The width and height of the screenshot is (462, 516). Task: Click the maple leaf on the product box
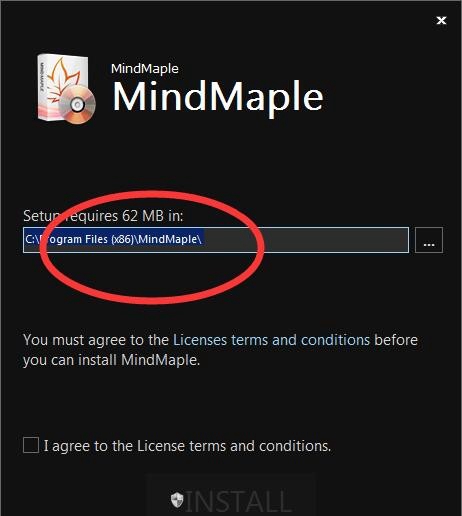point(62,80)
